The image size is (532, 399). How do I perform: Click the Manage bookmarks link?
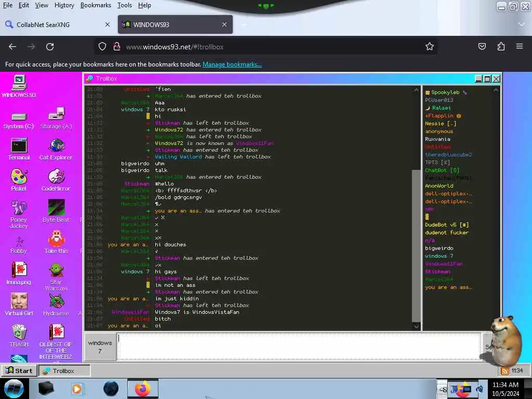(232, 64)
